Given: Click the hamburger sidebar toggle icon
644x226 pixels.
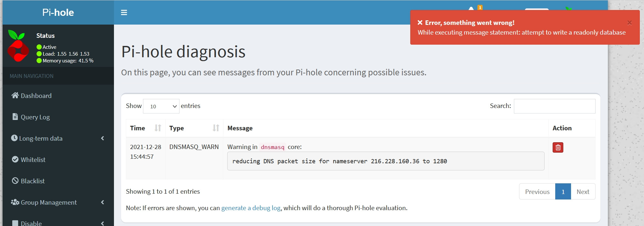Looking at the screenshot, I should coord(124,13).
